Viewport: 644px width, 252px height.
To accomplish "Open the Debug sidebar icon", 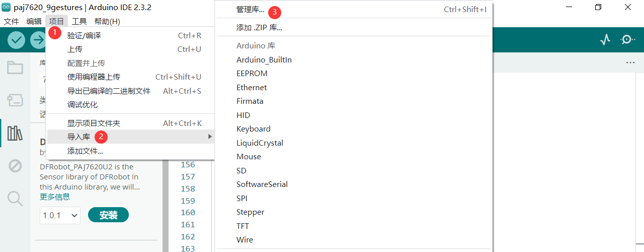I will [x=15, y=166].
